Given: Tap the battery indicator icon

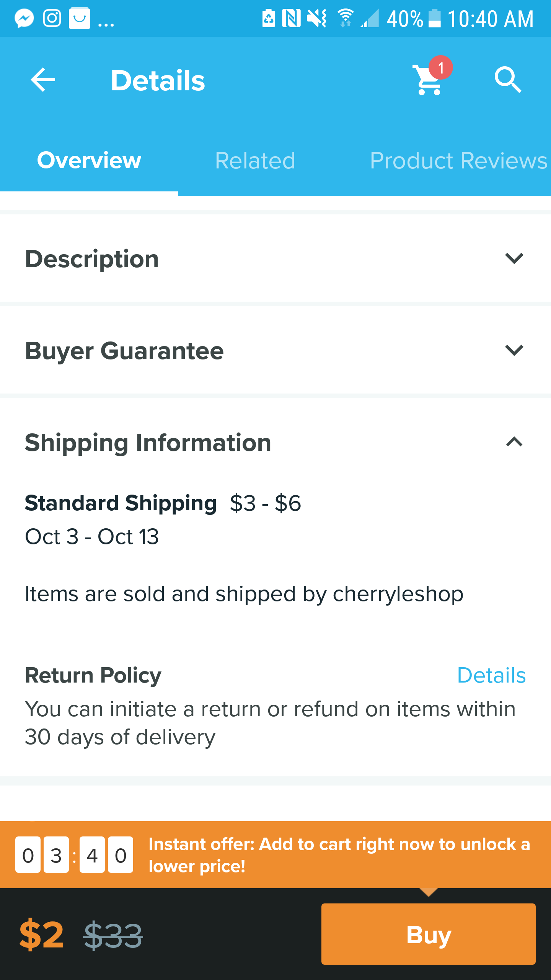Looking at the screenshot, I should (x=434, y=18).
